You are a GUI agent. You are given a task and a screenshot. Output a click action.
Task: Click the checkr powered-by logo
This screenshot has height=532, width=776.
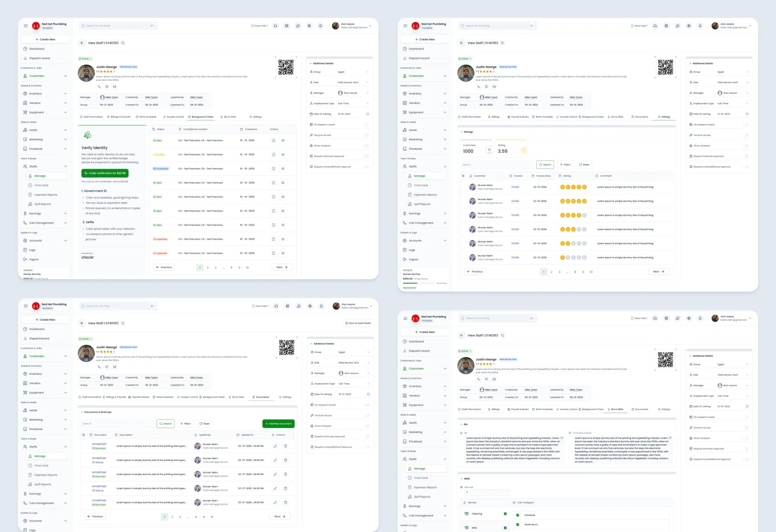point(88,258)
